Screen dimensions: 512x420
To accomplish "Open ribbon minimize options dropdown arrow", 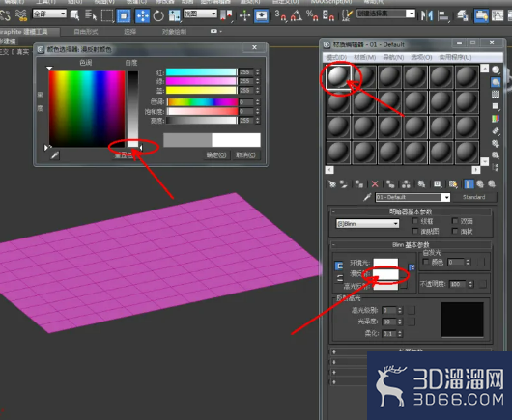I will click(x=221, y=31).
